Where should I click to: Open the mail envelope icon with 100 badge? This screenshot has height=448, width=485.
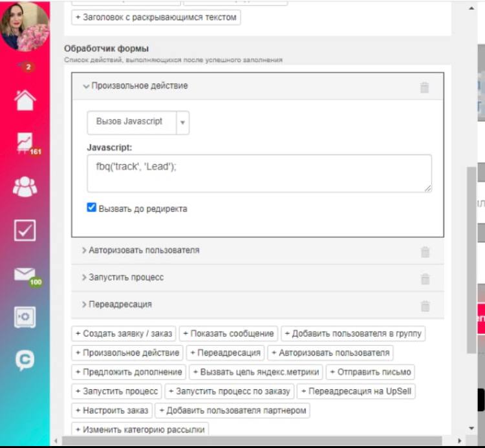pyautogui.click(x=27, y=276)
